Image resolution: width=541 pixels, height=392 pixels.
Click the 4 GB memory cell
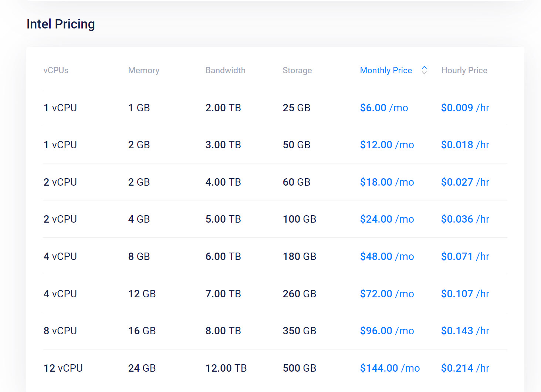point(139,219)
